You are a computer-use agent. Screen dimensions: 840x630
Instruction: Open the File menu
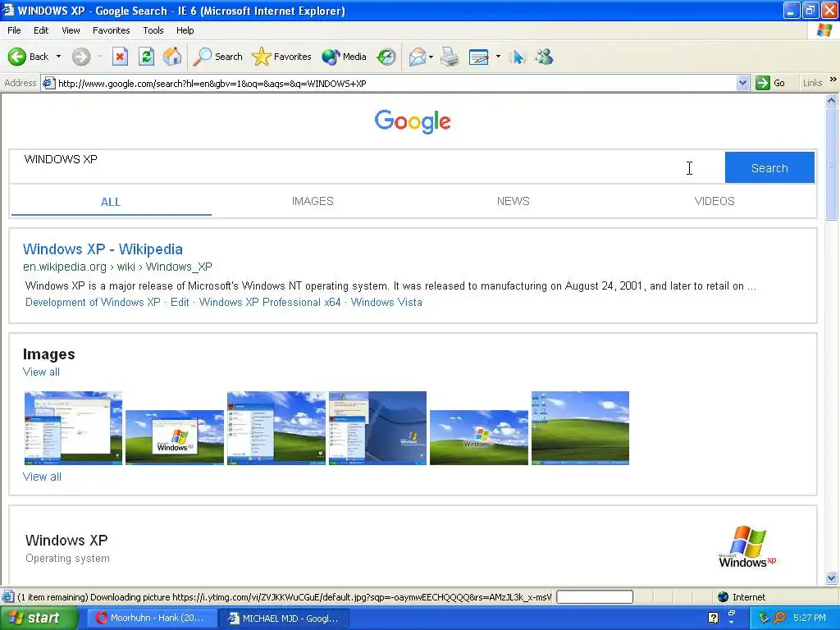pyautogui.click(x=14, y=30)
